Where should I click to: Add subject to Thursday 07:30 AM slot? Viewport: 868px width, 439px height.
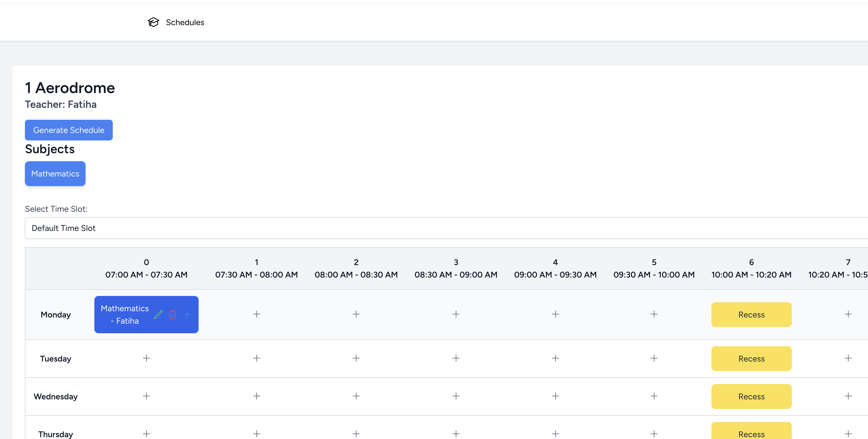(256, 434)
